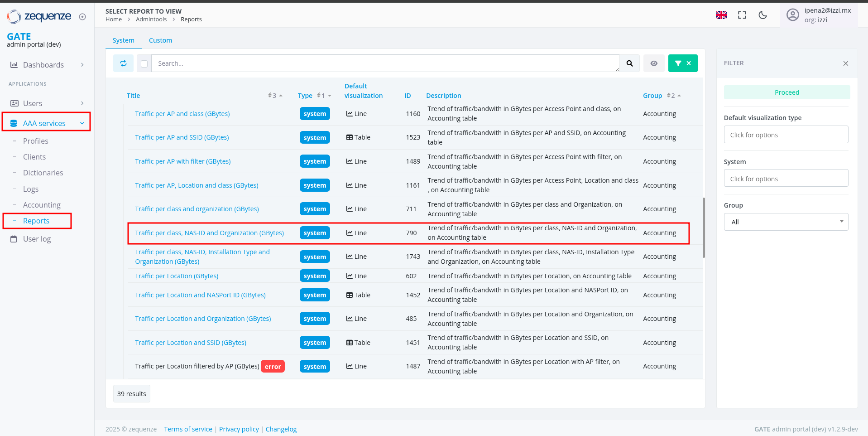Click the AAA services database icon
This screenshot has width=868, height=436.
[x=14, y=123]
